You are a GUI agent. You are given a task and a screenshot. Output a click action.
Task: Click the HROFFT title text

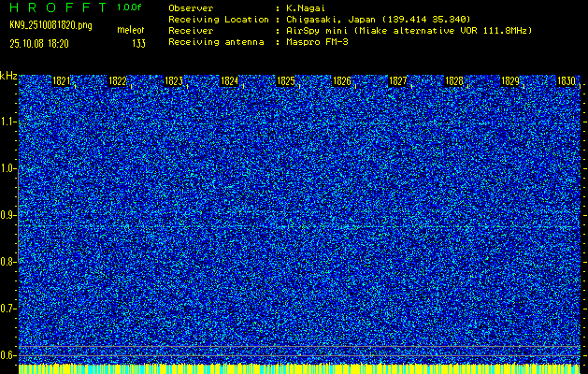pyautogui.click(x=58, y=7)
